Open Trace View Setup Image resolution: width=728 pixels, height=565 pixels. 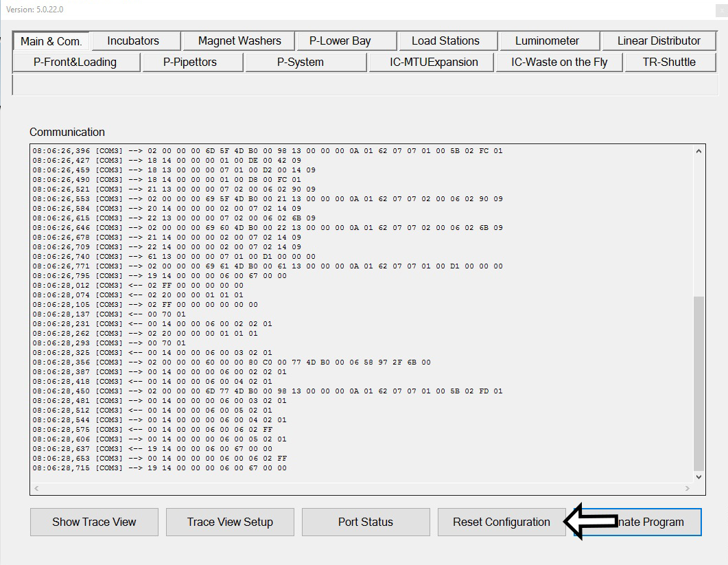(x=230, y=522)
